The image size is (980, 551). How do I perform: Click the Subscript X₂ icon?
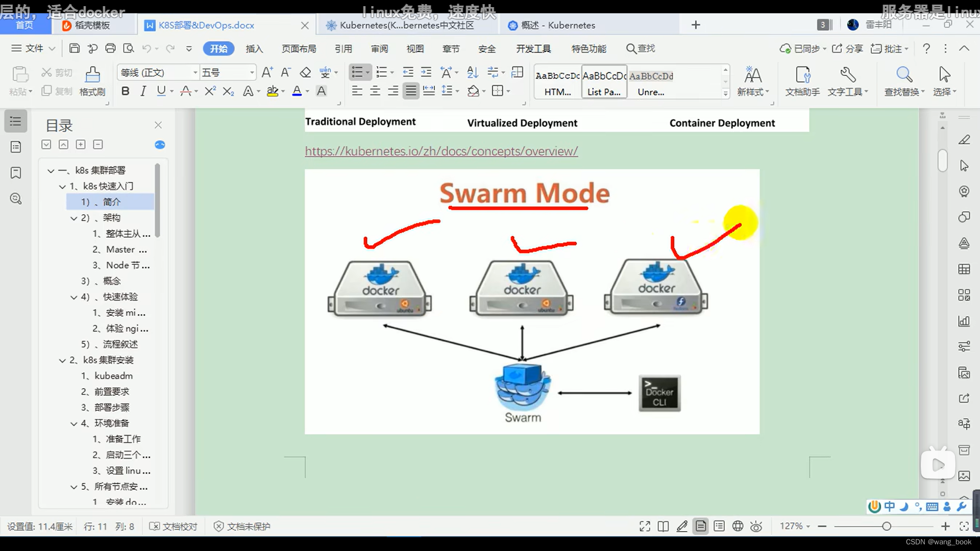(x=228, y=91)
